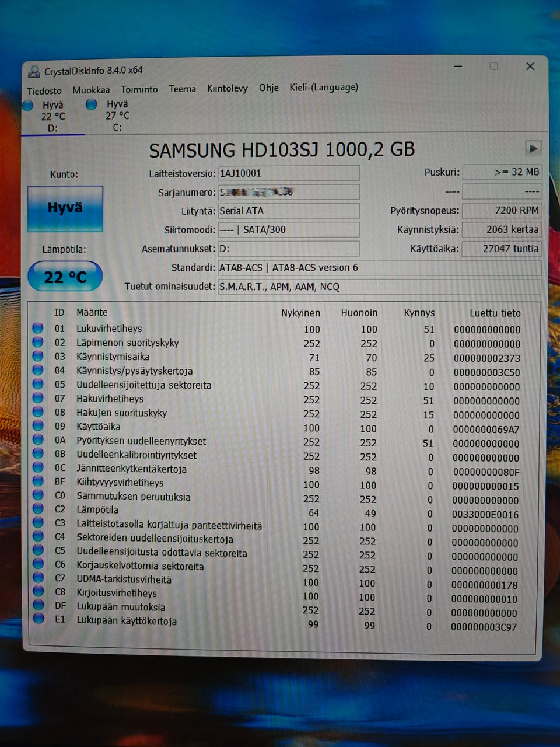Click the Standardi field ATA8-ACS version 6
Screen dimensions: 560x747
(x=380, y=268)
